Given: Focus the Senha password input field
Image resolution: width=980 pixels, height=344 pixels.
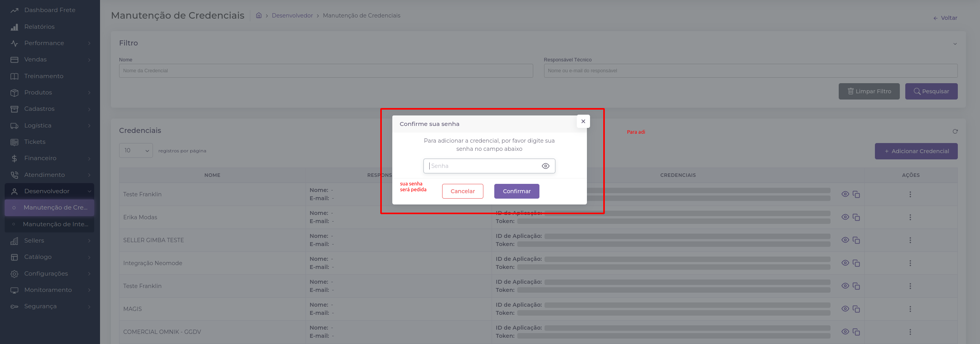Looking at the screenshot, I should click(483, 166).
